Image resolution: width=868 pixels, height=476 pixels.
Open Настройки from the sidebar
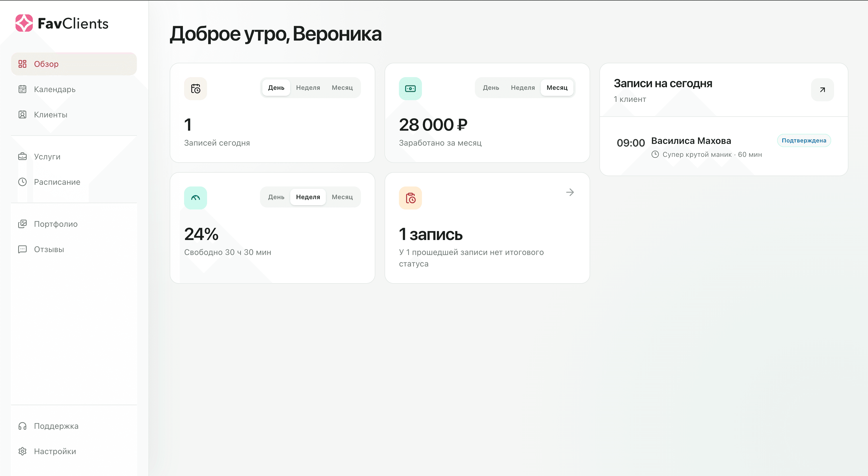click(x=74, y=451)
